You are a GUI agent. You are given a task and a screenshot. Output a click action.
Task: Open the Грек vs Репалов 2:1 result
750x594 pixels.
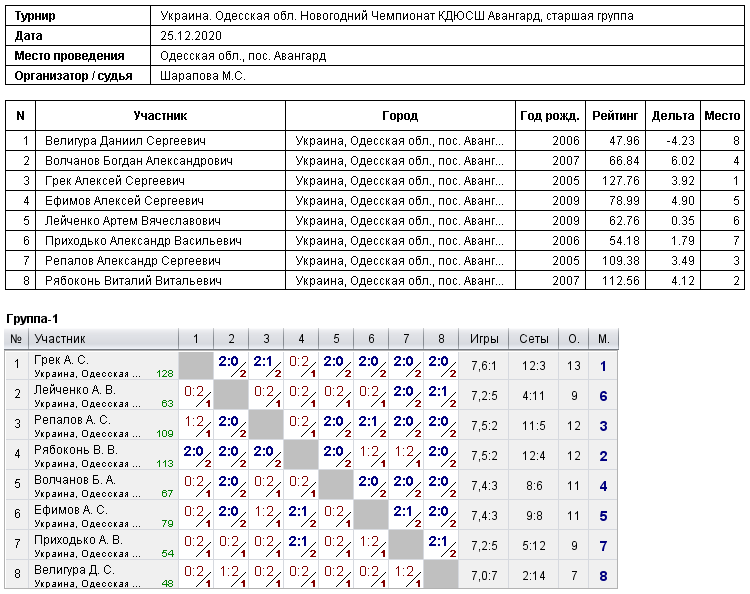coord(266,366)
